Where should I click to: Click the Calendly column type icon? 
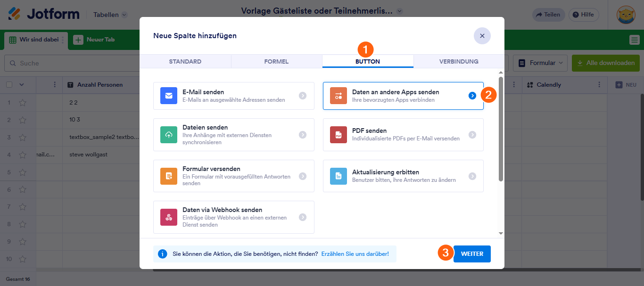coord(530,85)
